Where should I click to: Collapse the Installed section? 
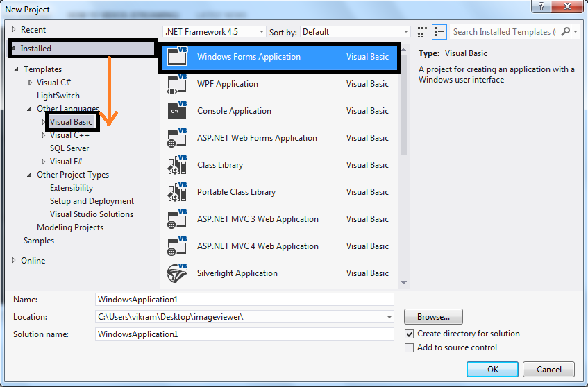(x=14, y=48)
